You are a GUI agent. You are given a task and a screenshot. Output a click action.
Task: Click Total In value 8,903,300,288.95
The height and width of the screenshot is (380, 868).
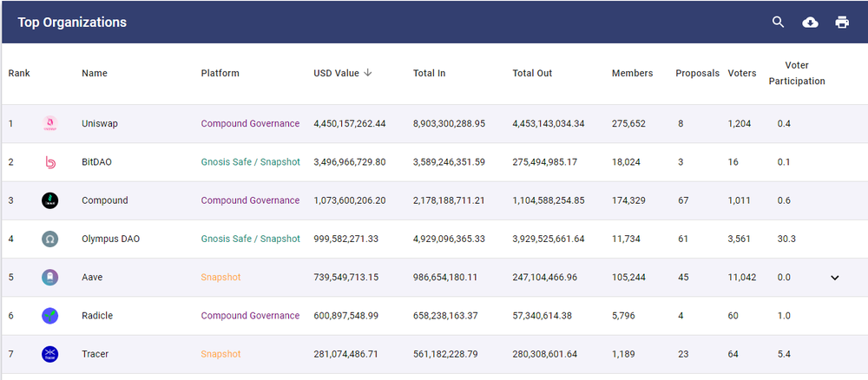(x=449, y=123)
